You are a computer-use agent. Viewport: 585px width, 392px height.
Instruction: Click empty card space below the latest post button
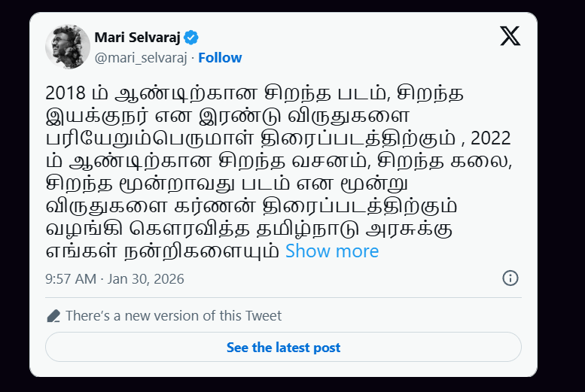click(283, 369)
